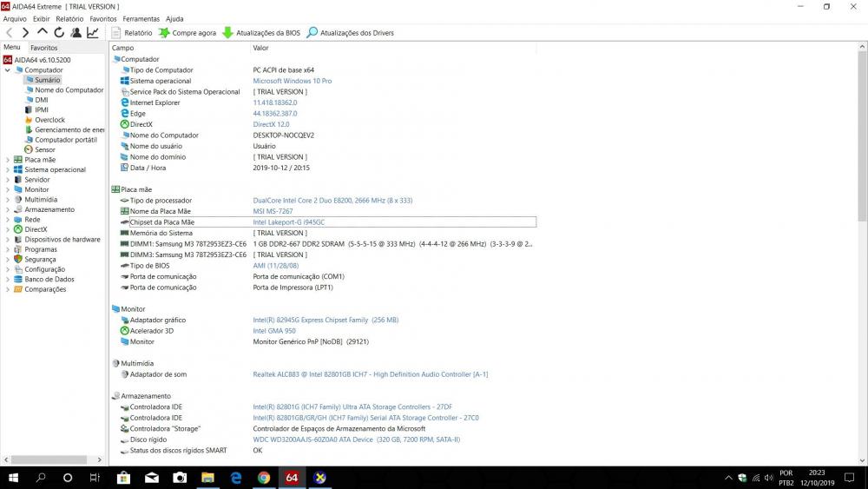Open Microsoft Store from taskbar
868x489 pixels.
coord(123,478)
